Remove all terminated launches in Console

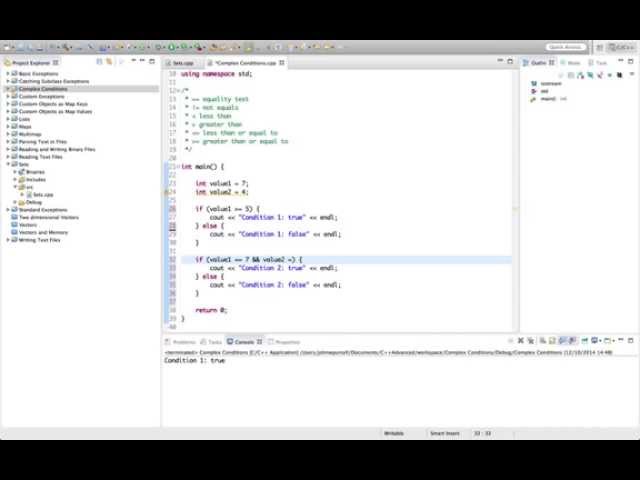point(531,340)
